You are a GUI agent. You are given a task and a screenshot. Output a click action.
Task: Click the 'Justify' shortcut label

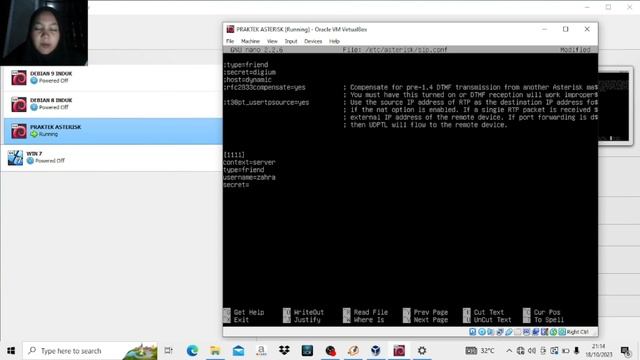[307, 320]
